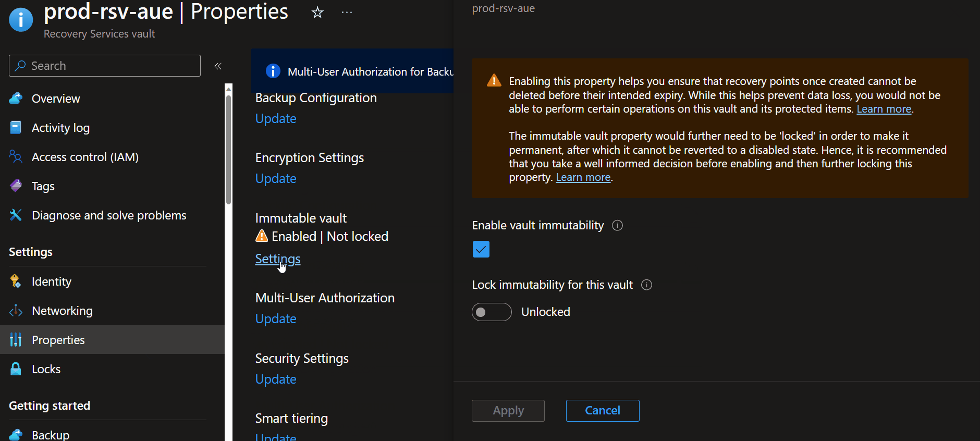The width and height of the screenshot is (980, 441).
Task: Click Update under Encryption Settings
Action: click(x=276, y=178)
